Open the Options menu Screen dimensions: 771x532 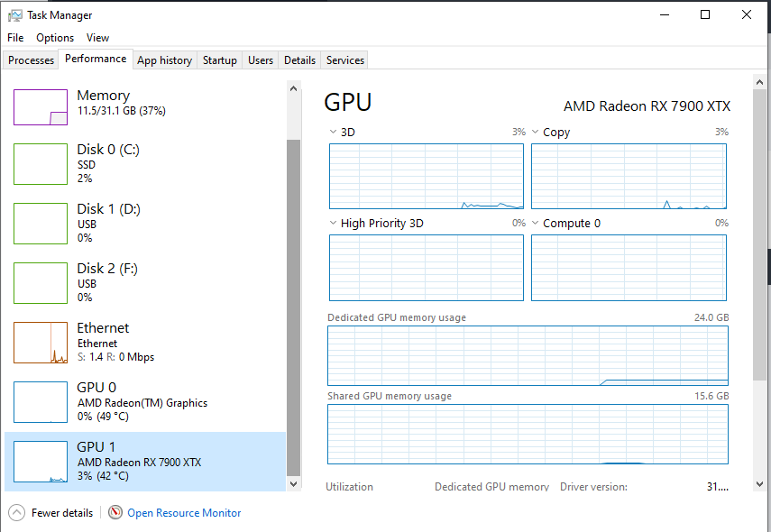click(x=55, y=37)
